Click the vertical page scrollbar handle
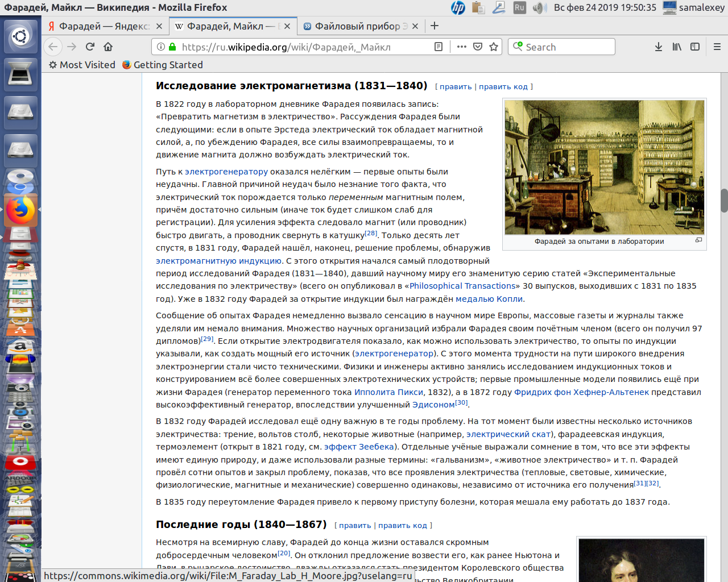The height and width of the screenshot is (582, 728). tap(724, 200)
